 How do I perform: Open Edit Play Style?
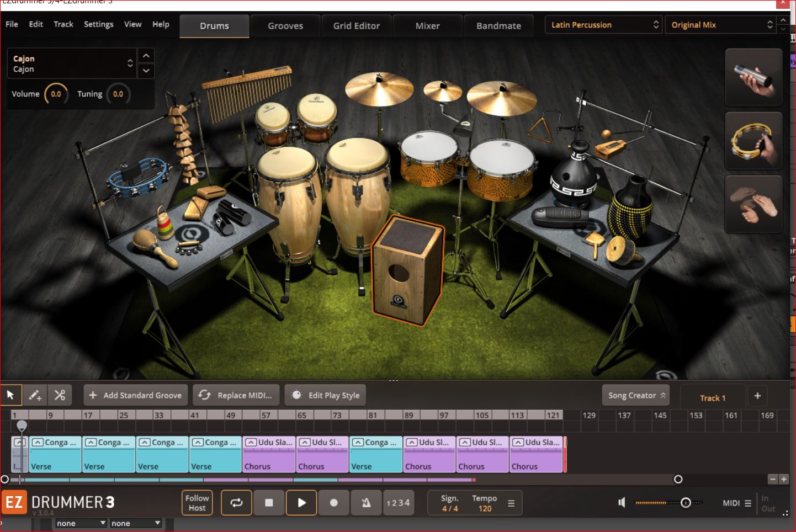(x=326, y=395)
